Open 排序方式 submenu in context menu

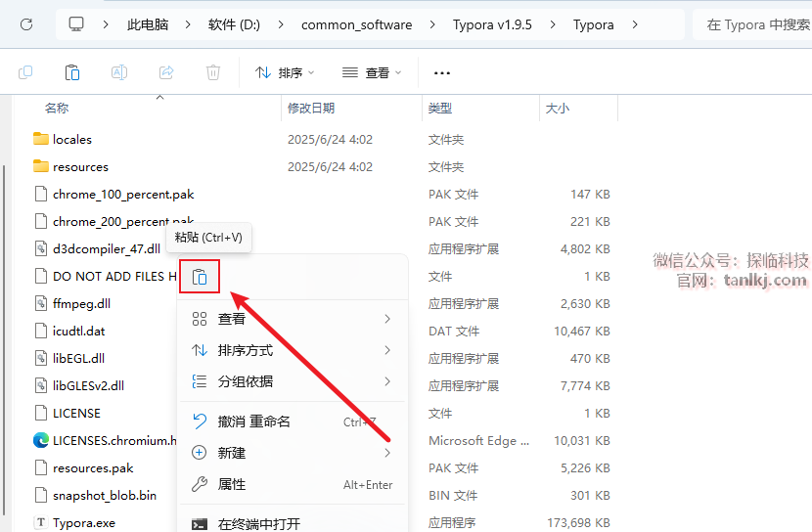[x=293, y=350]
